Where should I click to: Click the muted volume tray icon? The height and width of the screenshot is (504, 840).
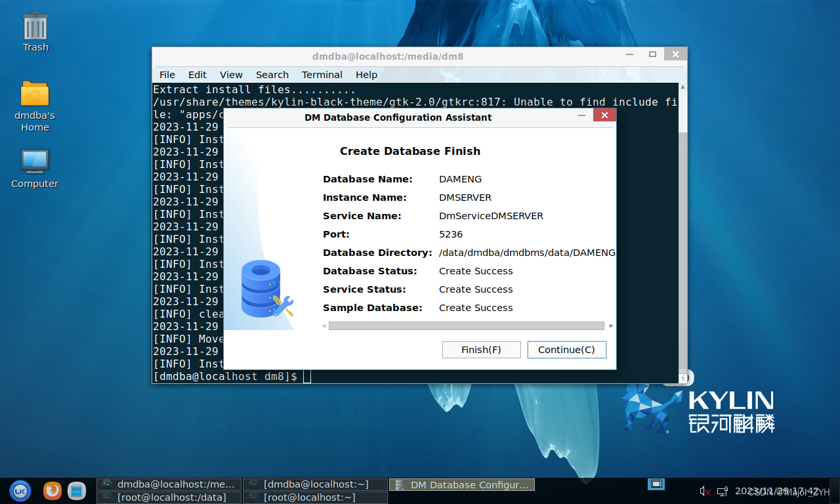[x=705, y=491]
